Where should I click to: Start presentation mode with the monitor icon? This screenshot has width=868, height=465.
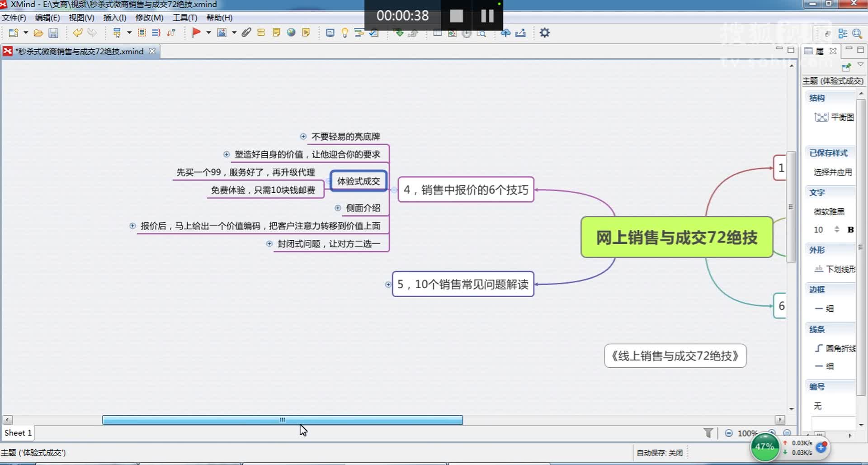click(330, 33)
